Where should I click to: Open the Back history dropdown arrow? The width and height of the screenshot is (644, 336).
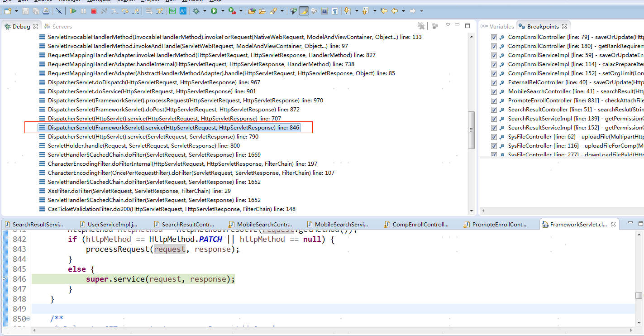pyautogui.click(x=403, y=11)
